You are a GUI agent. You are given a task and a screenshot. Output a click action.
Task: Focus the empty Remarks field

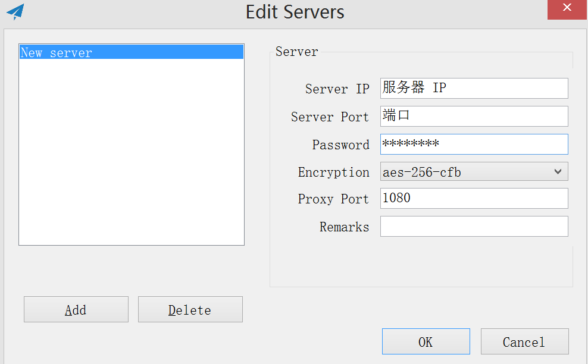pyautogui.click(x=474, y=226)
